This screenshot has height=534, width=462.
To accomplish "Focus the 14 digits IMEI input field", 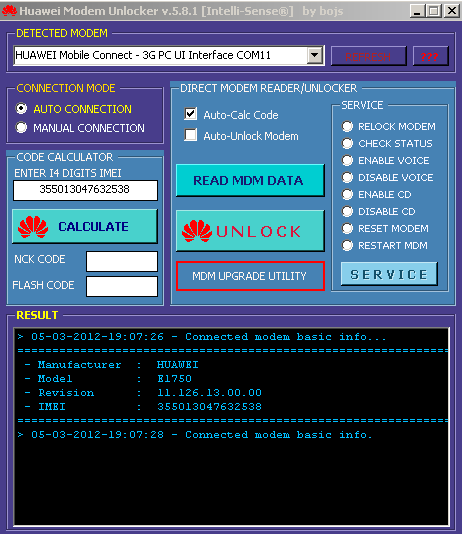I will pos(85,190).
